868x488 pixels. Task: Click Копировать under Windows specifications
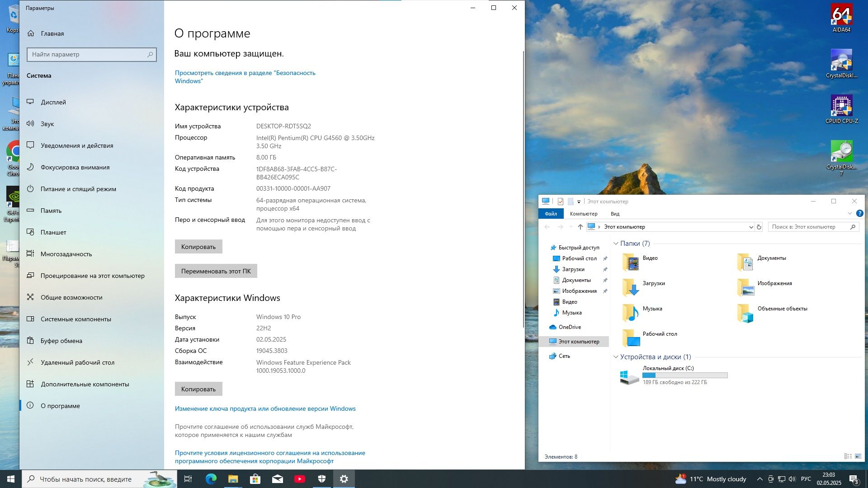pyautogui.click(x=198, y=389)
